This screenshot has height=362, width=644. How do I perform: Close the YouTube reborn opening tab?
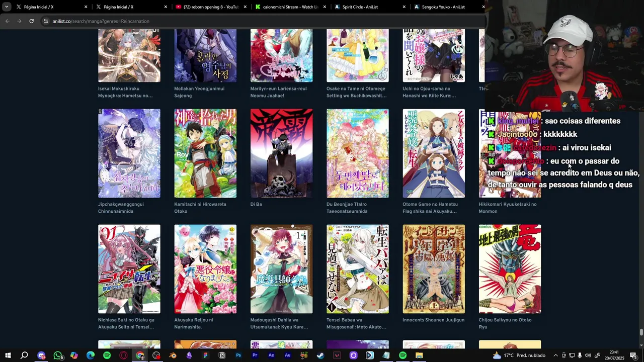coord(245,7)
